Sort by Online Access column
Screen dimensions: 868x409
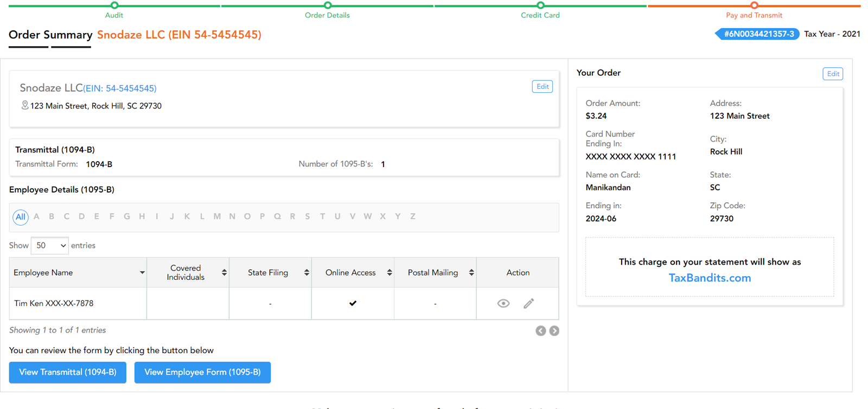(353, 272)
